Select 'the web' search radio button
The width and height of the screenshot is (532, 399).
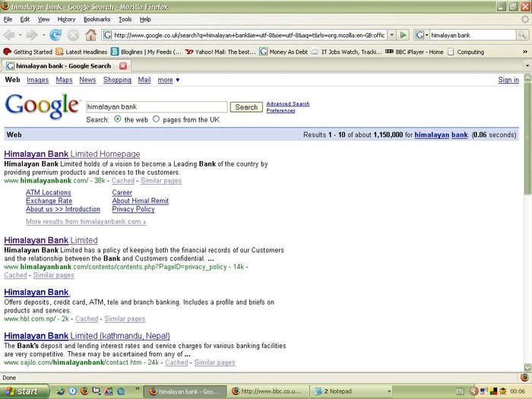click(118, 119)
